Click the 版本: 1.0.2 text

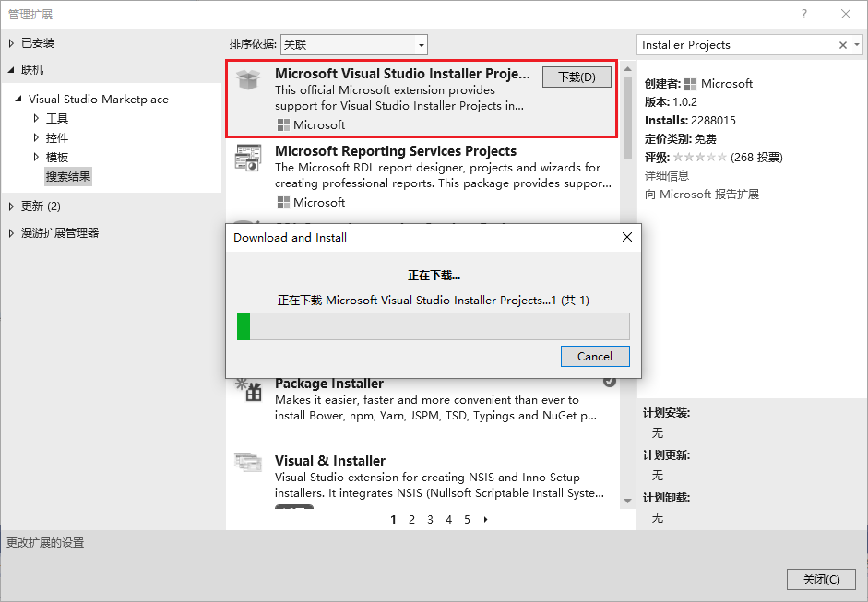pos(671,102)
